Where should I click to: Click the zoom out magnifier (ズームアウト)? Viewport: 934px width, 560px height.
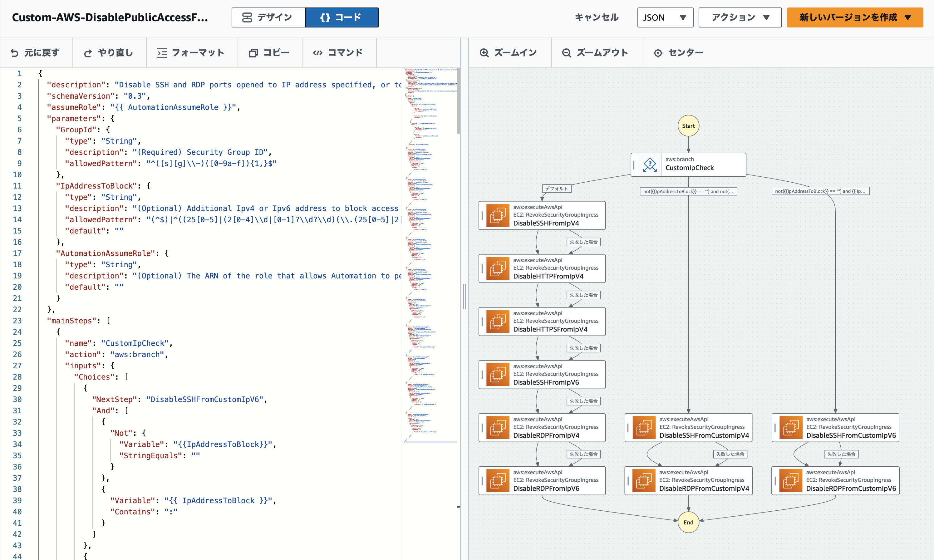[x=567, y=53]
